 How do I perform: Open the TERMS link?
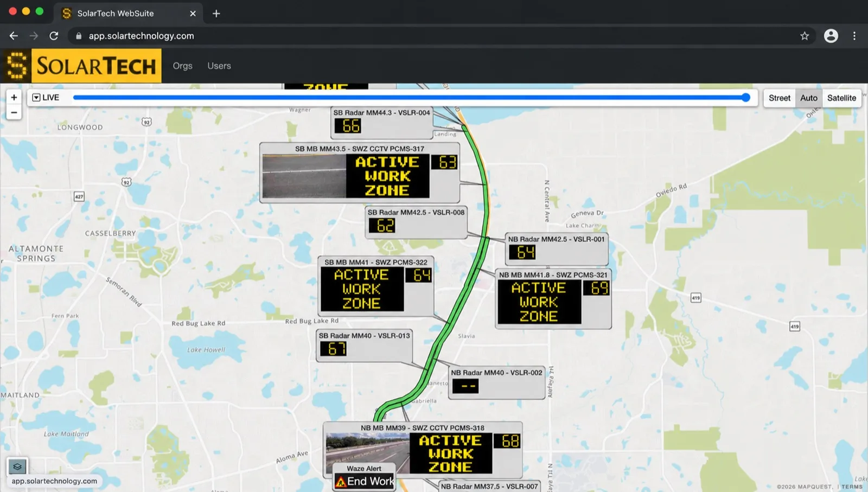click(852, 487)
